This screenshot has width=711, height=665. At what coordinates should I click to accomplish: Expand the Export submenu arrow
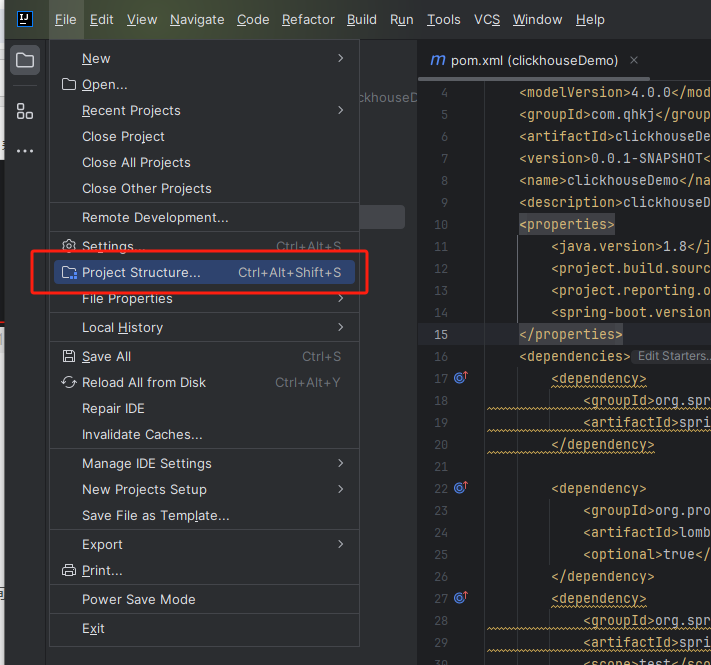341,544
